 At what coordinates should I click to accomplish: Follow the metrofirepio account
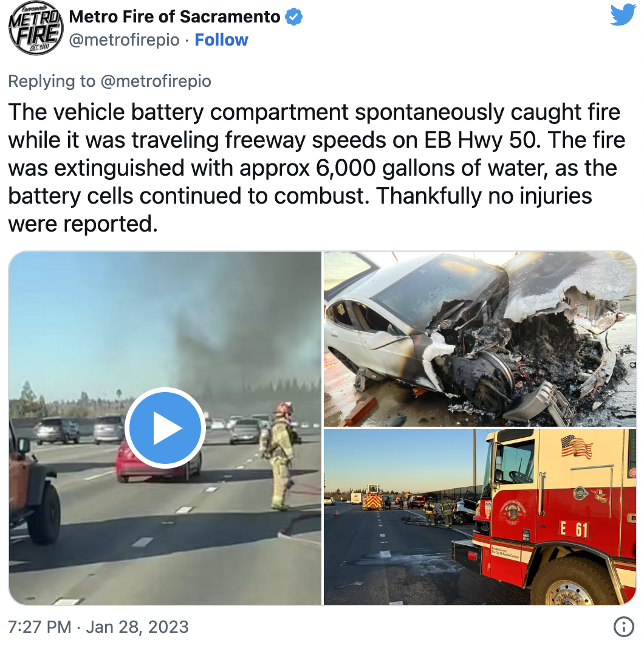(221, 40)
